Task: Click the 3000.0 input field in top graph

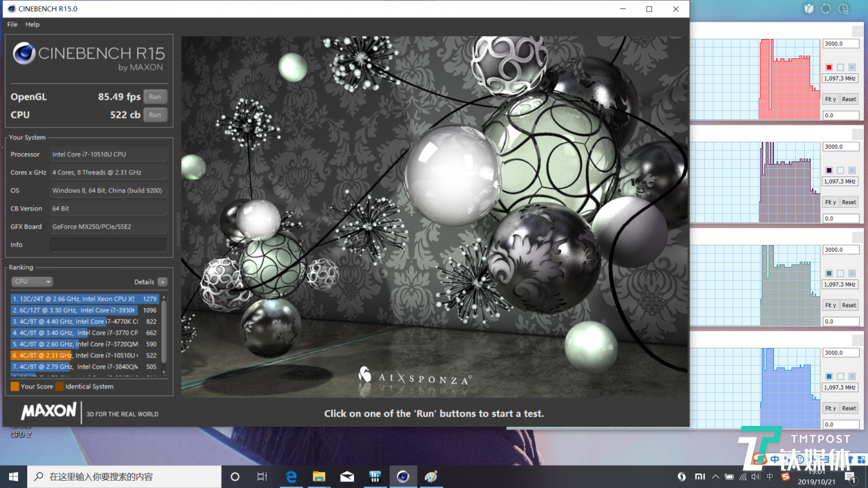Action: 841,43
